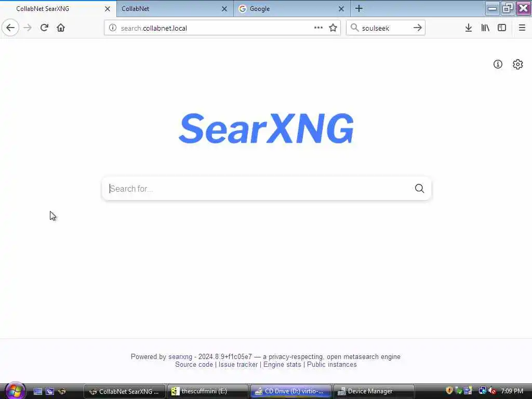Image resolution: width=532 pixels, height=399 pixels.
Task: Click the Switch between windows quick launch icon
Action: (x=50, y=391)
